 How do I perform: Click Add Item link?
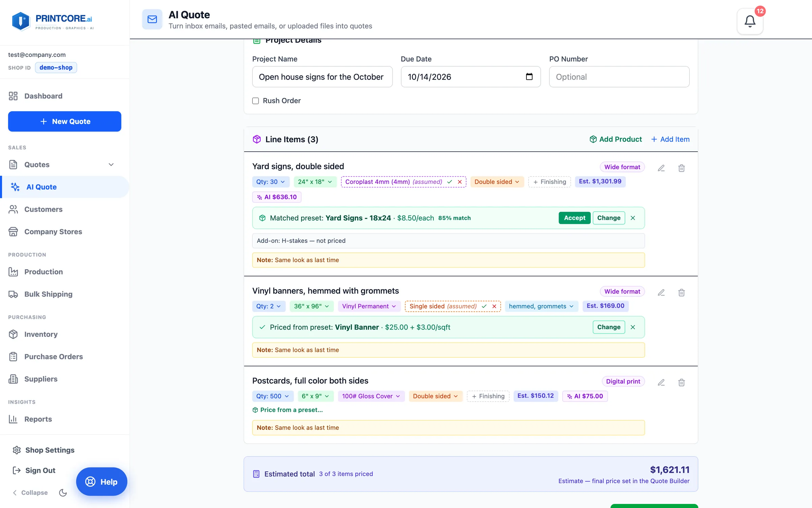tap(670, 139)
